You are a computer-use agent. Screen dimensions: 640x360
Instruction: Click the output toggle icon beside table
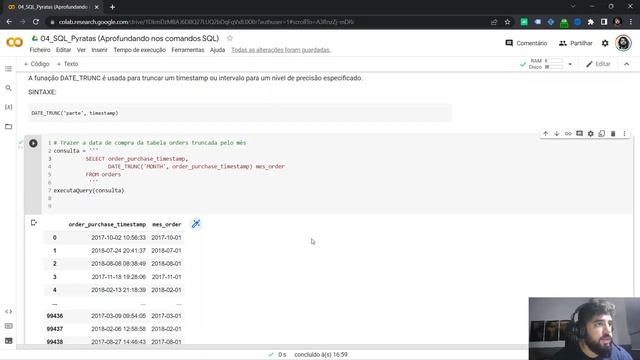[x=34, y=222]
